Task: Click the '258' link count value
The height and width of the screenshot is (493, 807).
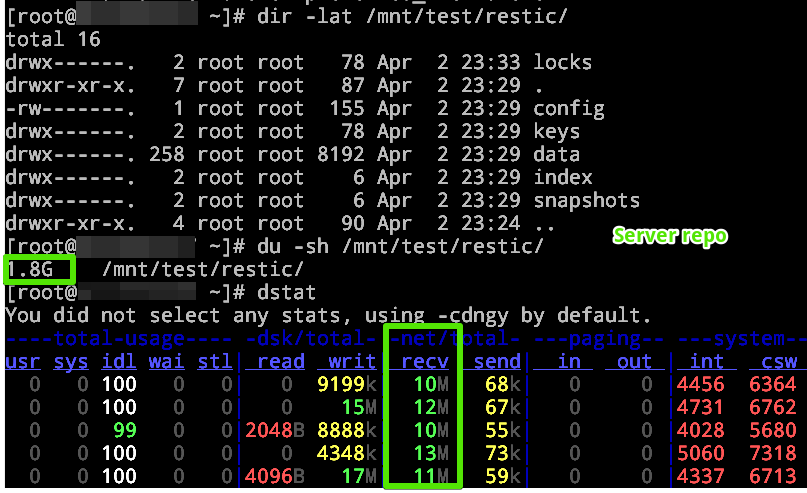Action: tap(167, 154)
